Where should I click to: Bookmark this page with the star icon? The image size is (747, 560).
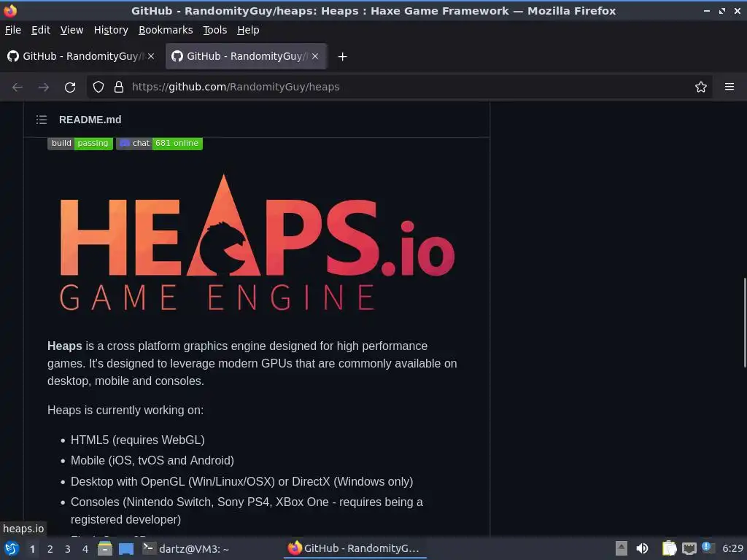pos(700,87)
